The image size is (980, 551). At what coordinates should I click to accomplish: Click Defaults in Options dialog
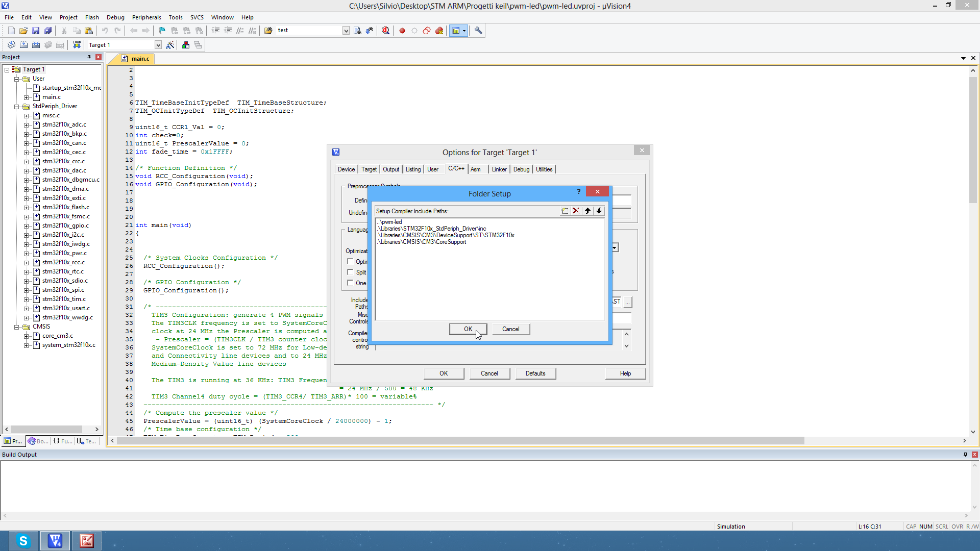pos(535,373)
